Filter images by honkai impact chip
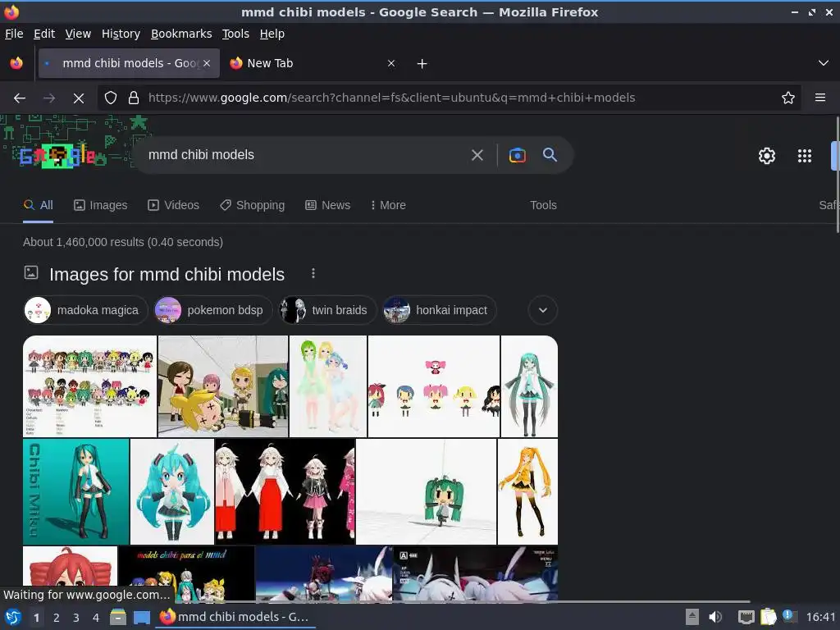The height and width of the screenshot is (630, 840). (x=440, y=310)
